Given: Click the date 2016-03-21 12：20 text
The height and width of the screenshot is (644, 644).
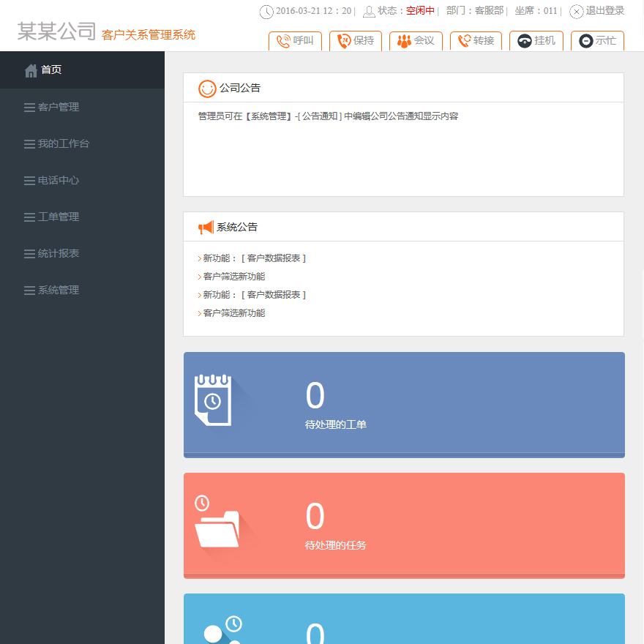Looking at the screenshot, I should [314, 11].
